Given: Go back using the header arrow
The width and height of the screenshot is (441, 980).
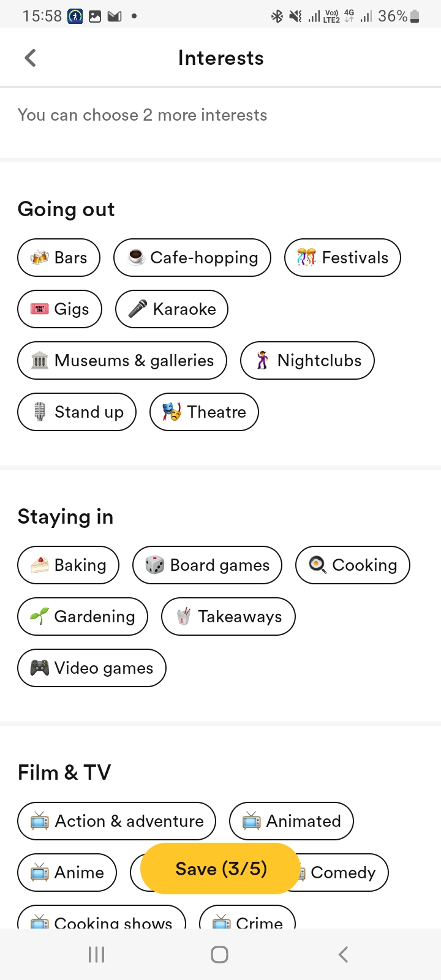Looking at the screenshot, I should click(x=30, y=58).
